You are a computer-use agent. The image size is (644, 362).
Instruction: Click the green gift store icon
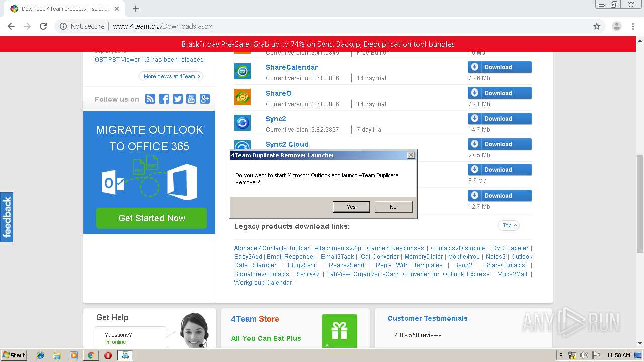[340, 331]
